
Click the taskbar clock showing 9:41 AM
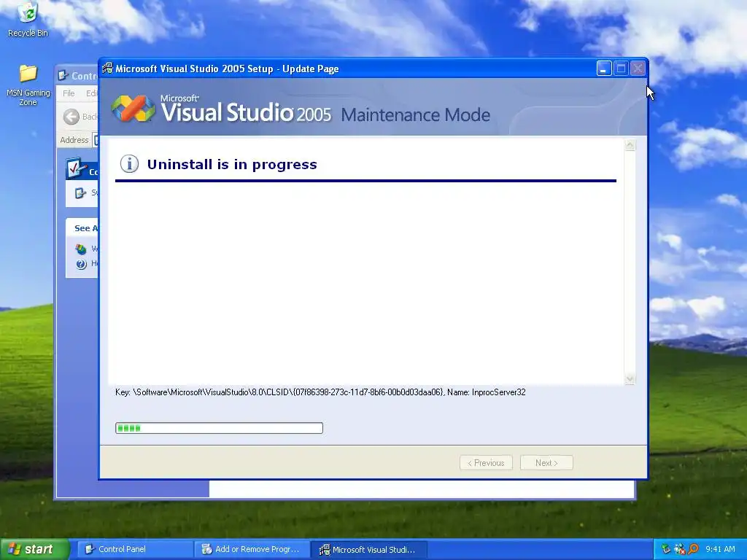[x=720, y=549]
